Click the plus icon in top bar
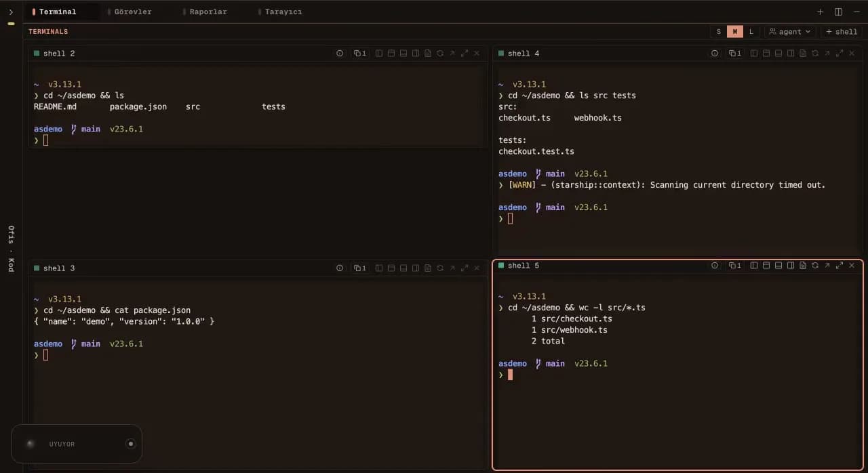 coord(820,12)
